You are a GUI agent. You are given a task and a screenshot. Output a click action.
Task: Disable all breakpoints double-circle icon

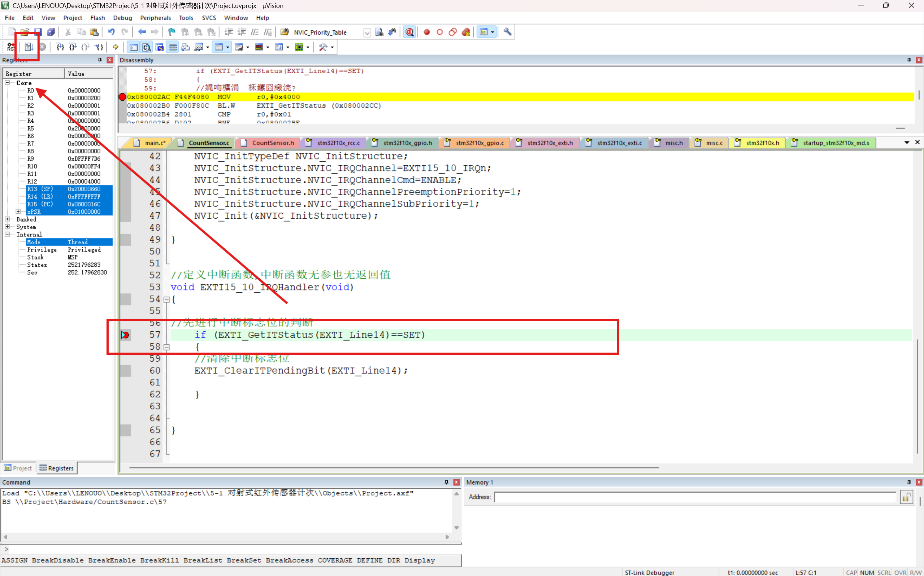coord(453,32)
